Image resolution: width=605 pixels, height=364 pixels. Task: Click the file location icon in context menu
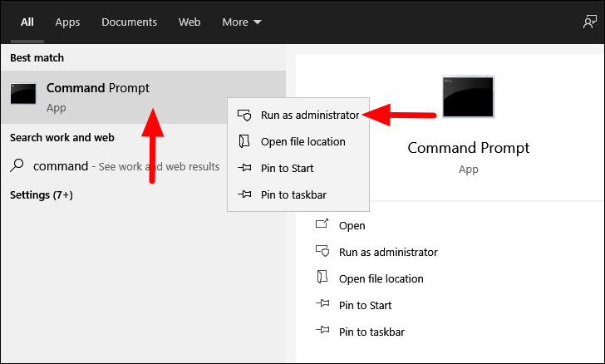pos(243,141)
